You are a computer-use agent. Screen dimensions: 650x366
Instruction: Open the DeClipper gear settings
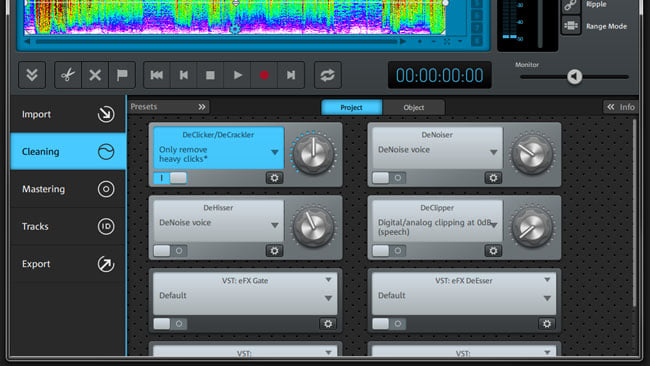point(493,251)
